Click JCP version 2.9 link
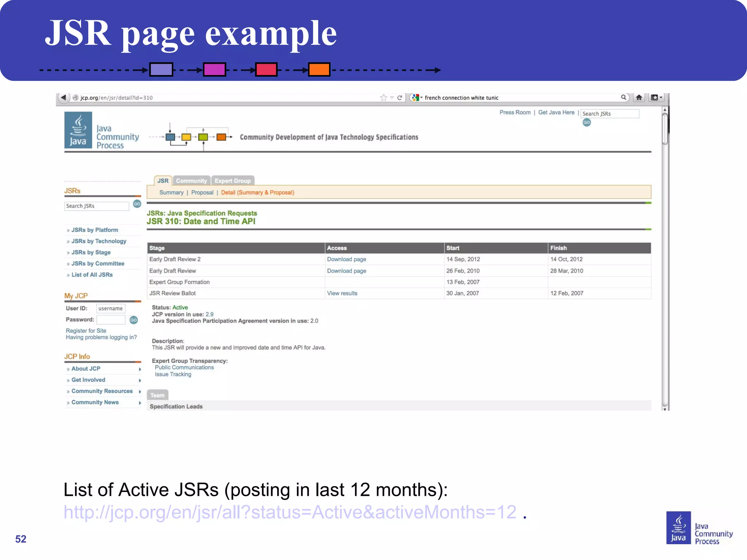The width and height of the screenshot is (747, 560). click(x=209, y=314)
